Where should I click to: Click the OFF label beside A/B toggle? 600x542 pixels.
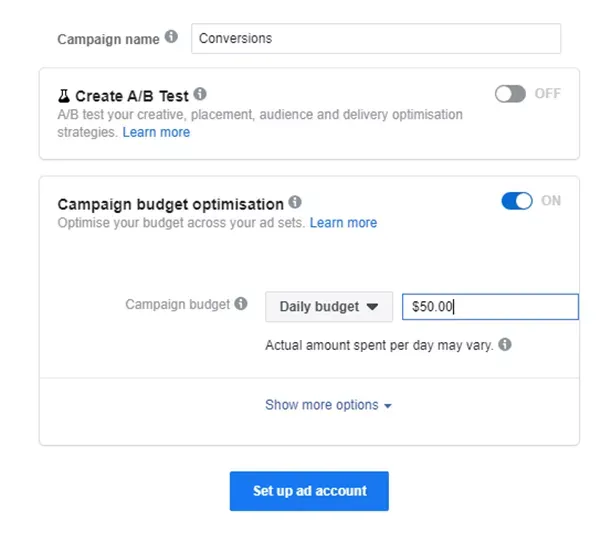coord(548,93)
